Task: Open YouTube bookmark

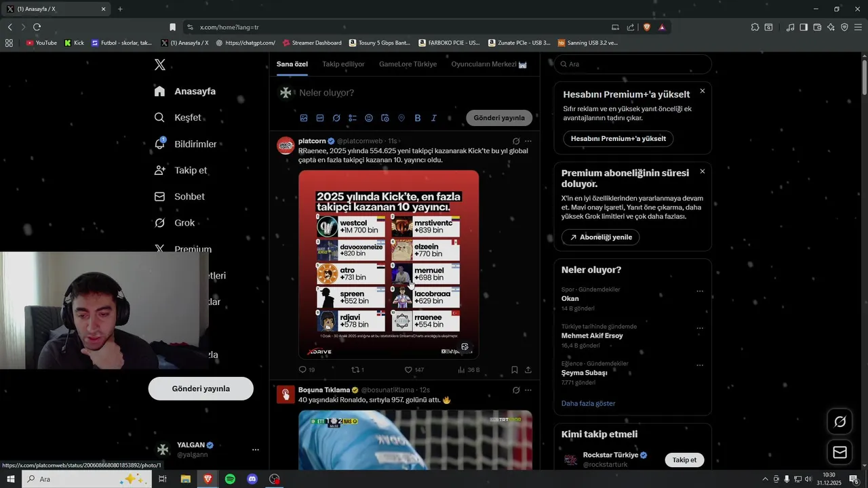Action: (41, 43)
